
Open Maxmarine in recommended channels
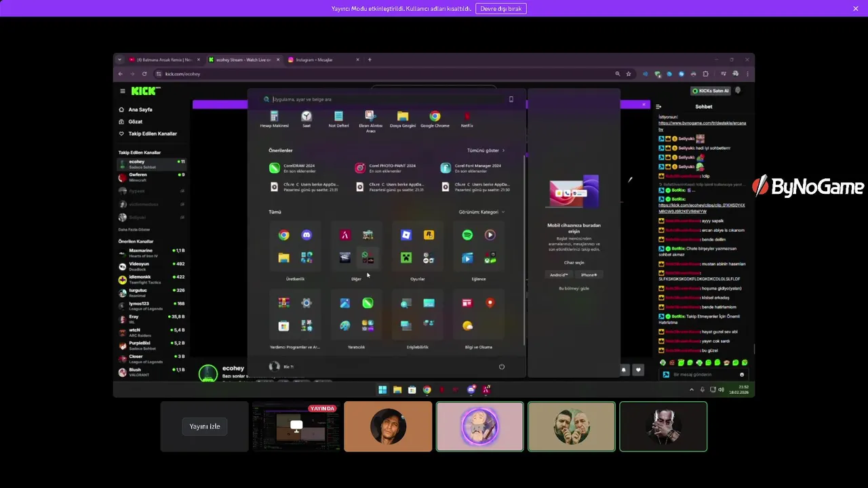tap(151, 253)
